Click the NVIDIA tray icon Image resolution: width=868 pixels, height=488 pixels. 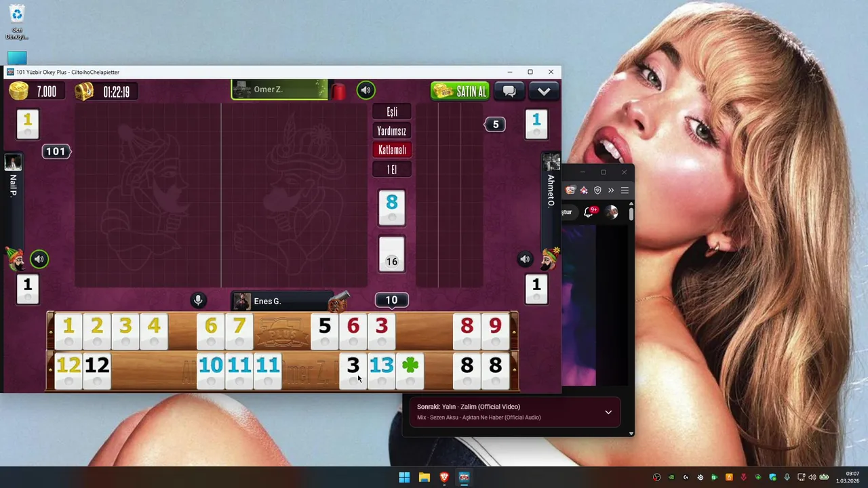tap(671, 477)
